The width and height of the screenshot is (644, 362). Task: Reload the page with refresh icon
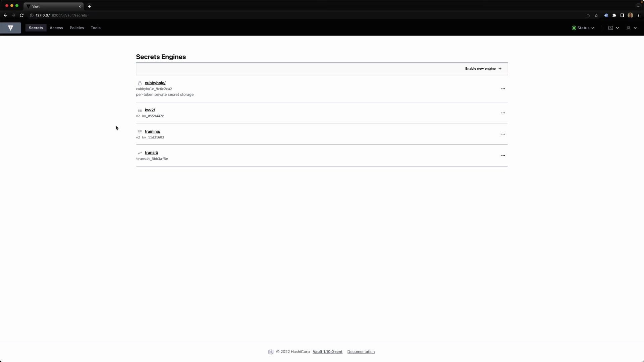point(22,15)
